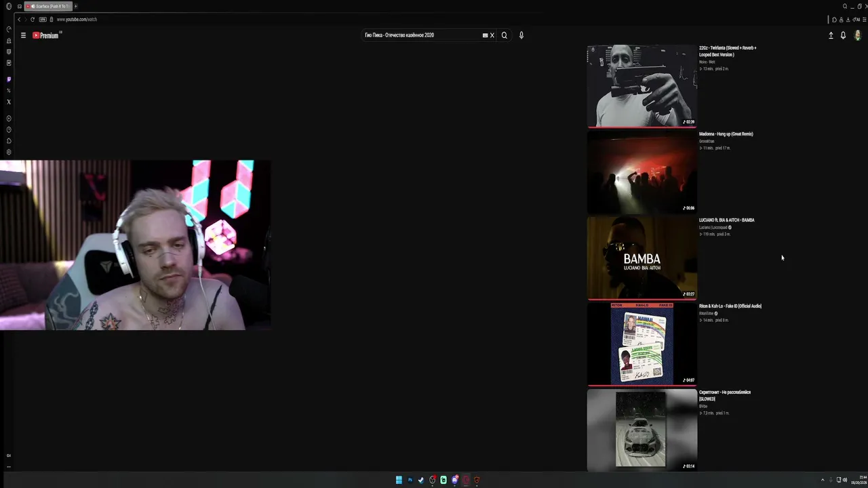Open the player icon in browser sidebar

tap(9, 119)
